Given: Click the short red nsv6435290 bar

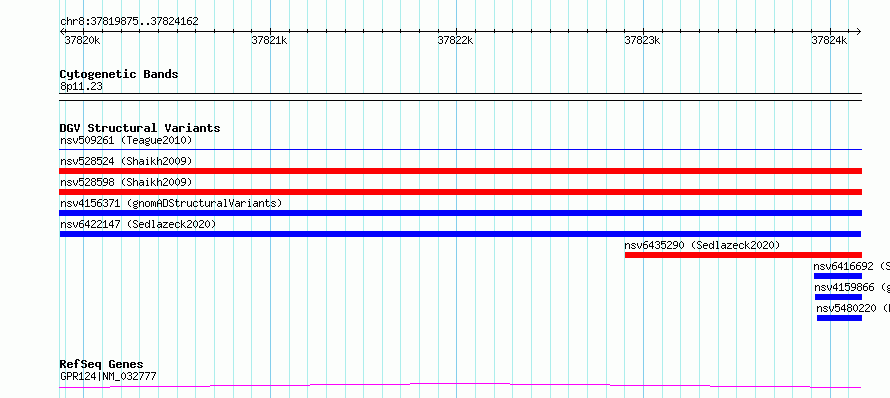Looking at the screenshot, I should point(743,255).
